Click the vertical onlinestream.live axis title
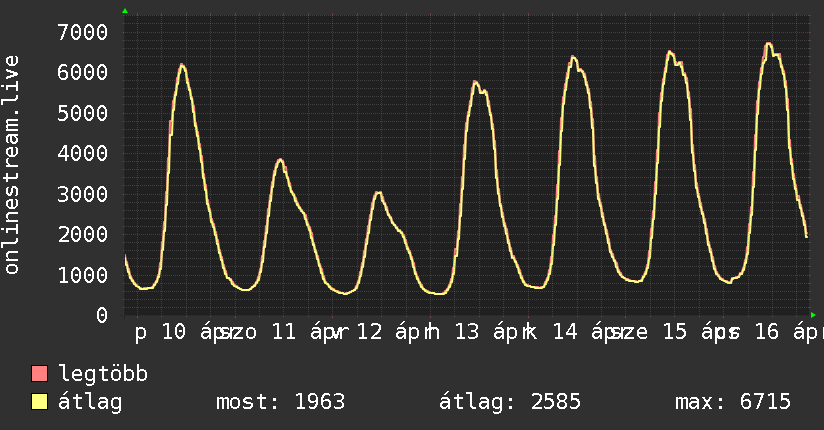 pyautogui.click(x=11, y=165)
